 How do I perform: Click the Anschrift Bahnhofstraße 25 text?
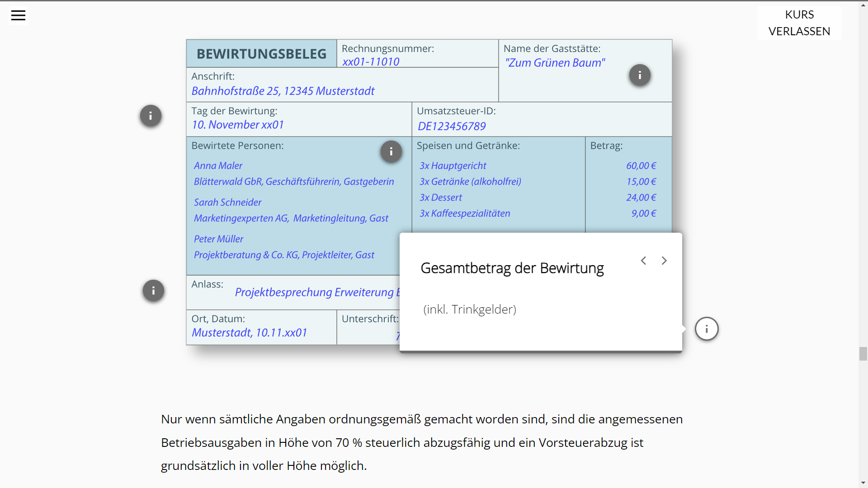point(283,91)
